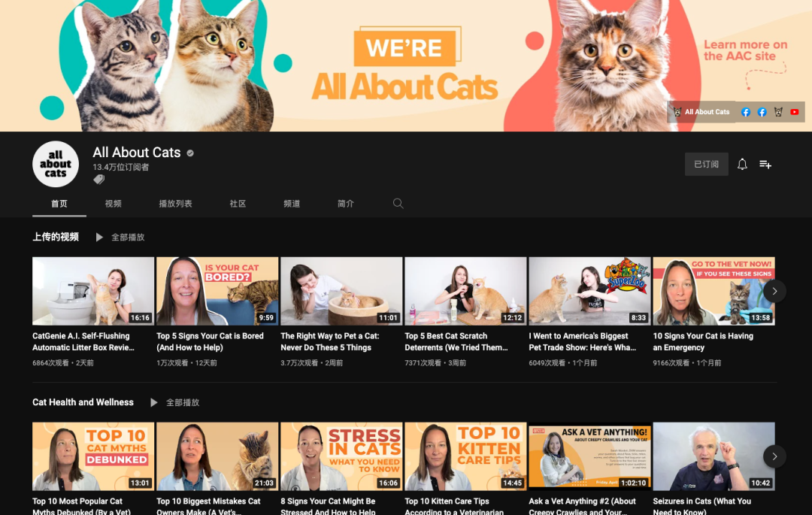Click the All About Cats channel avatar
This screenshot has width=812, height=515.
point(56,164)
